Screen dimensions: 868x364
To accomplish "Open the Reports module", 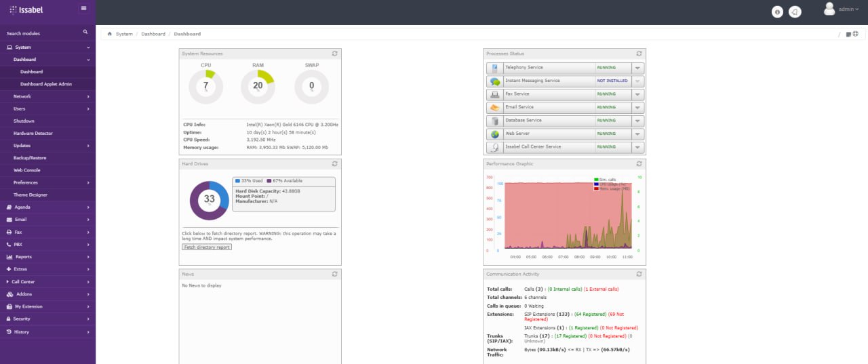I will click(x=47, y=257).
